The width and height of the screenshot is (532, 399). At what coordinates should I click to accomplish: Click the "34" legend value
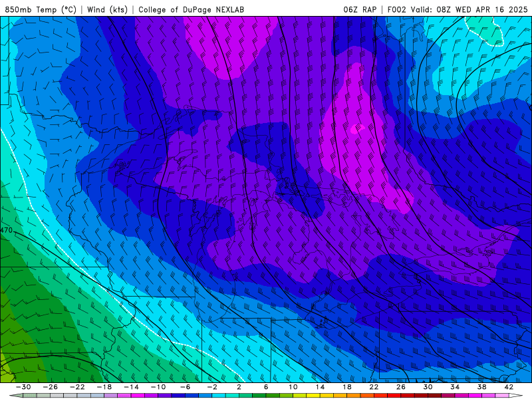click(x=455, y=387)
